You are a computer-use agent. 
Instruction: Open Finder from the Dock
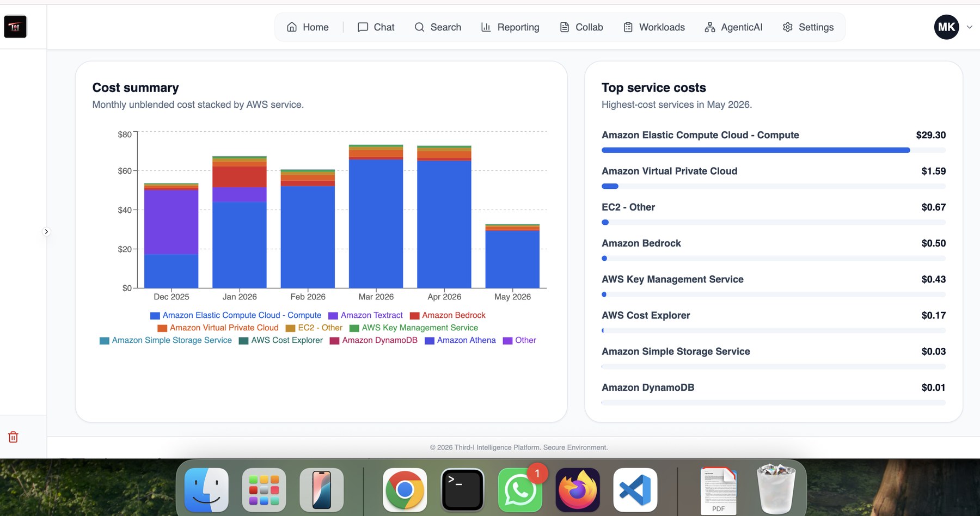pos(206,490)
